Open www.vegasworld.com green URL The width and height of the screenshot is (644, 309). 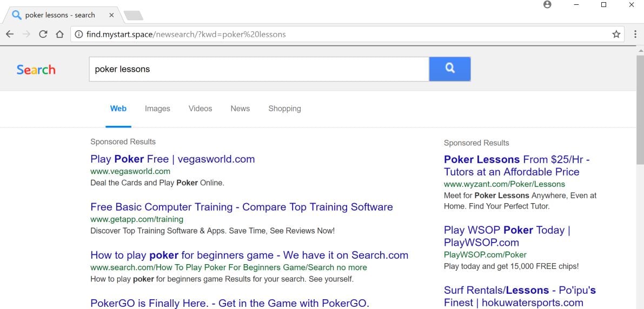tap(130, 172)
